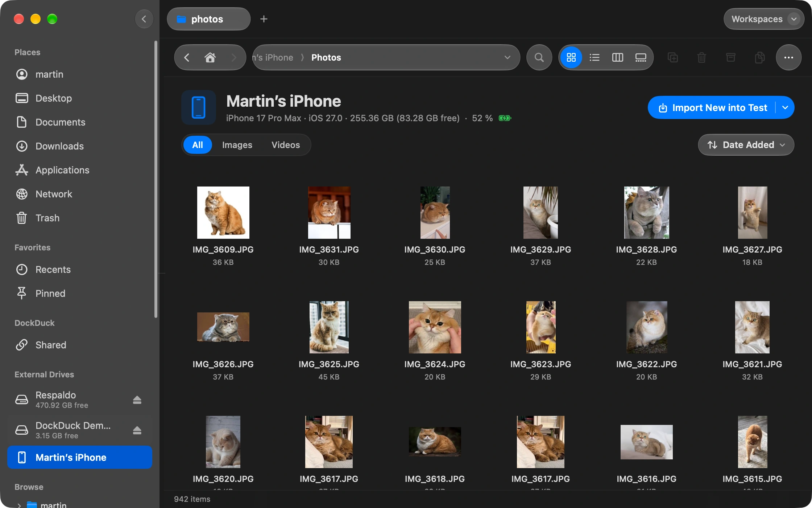Open Downloads from the sidebar

[x=80, y=146]
